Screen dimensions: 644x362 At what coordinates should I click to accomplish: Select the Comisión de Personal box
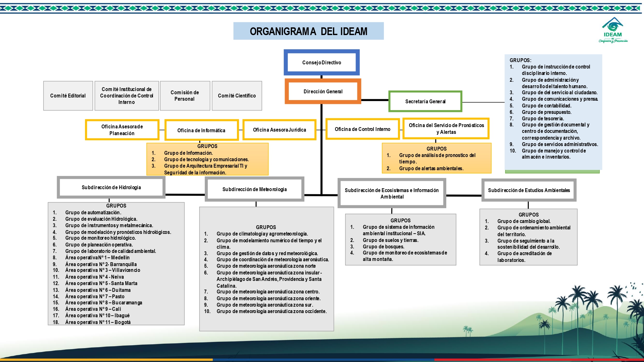pos(185,96)
